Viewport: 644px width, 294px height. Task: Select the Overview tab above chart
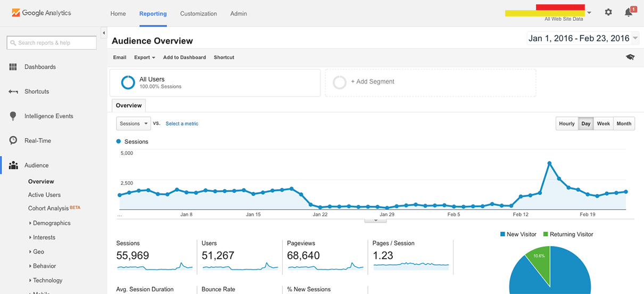[x=129, y=105]
